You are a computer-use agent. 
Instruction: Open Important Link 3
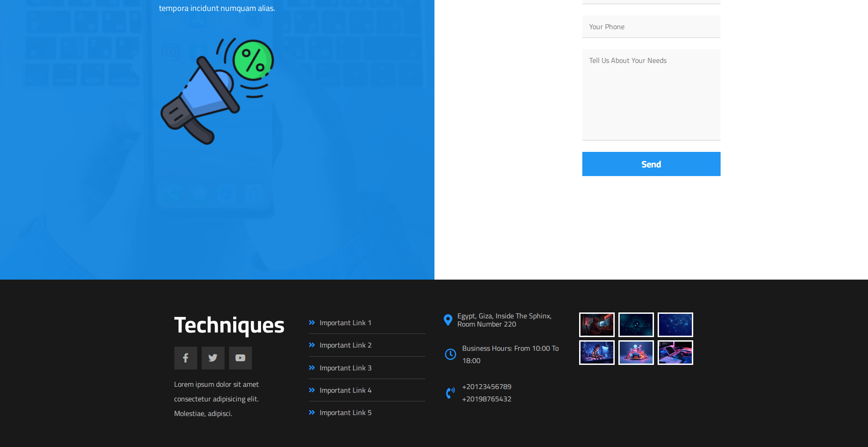[x=345, y=368]
